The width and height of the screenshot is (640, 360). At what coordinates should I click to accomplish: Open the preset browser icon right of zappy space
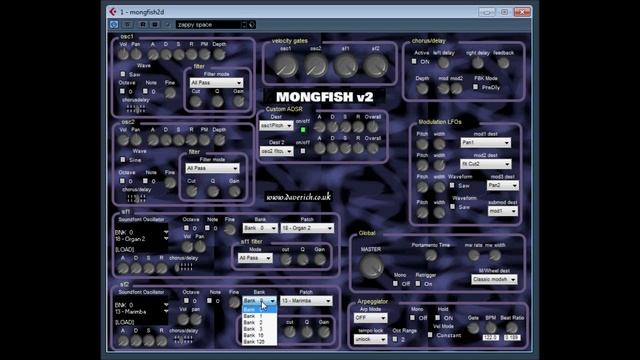[x=252, y=24]
